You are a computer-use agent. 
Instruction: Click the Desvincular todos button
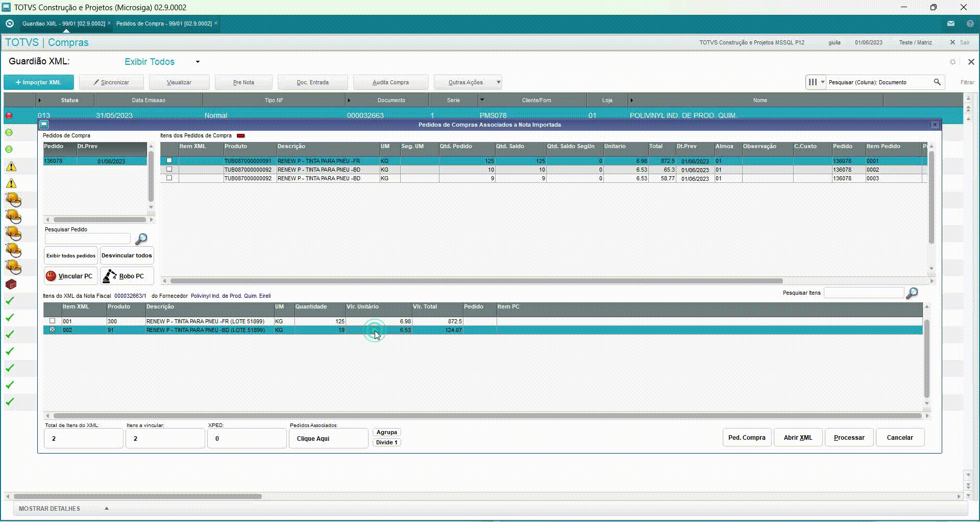click(127, 255)
